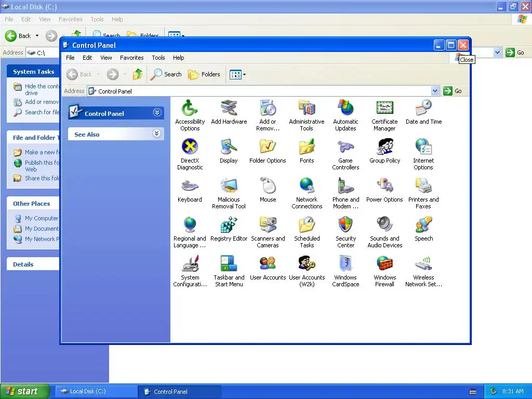Select the Keyboard icon
This screenshot has height=399, width=532.
[189, 186]
